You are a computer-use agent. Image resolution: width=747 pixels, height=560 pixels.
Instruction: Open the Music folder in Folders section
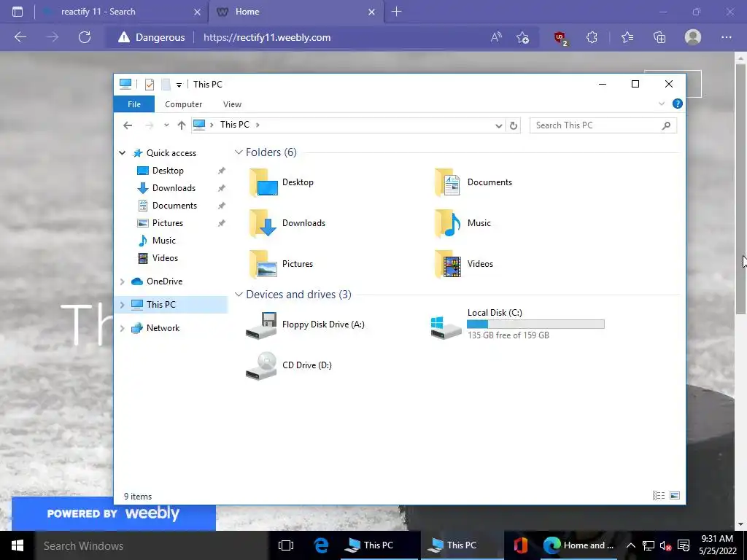(x=462, y=223)
